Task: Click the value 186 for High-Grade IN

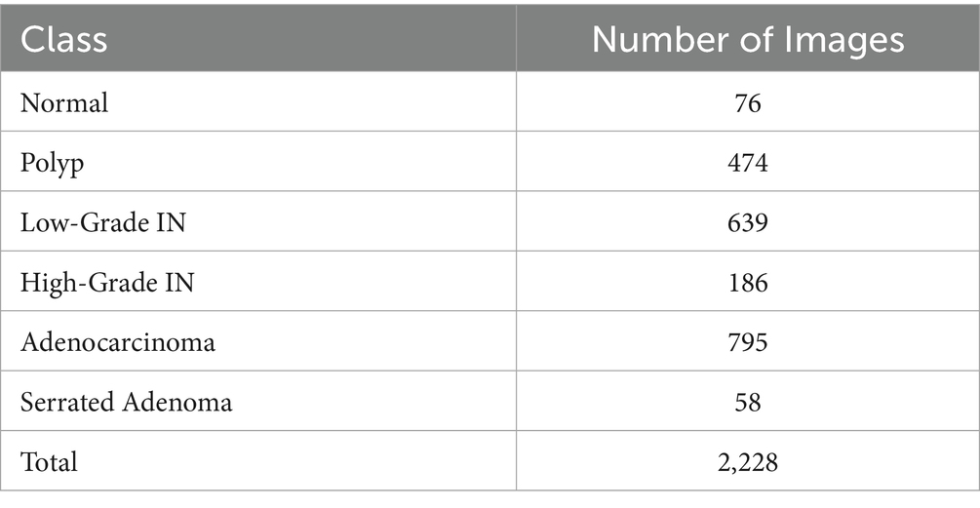Action: pyautogui.click(x=748, y=283)
